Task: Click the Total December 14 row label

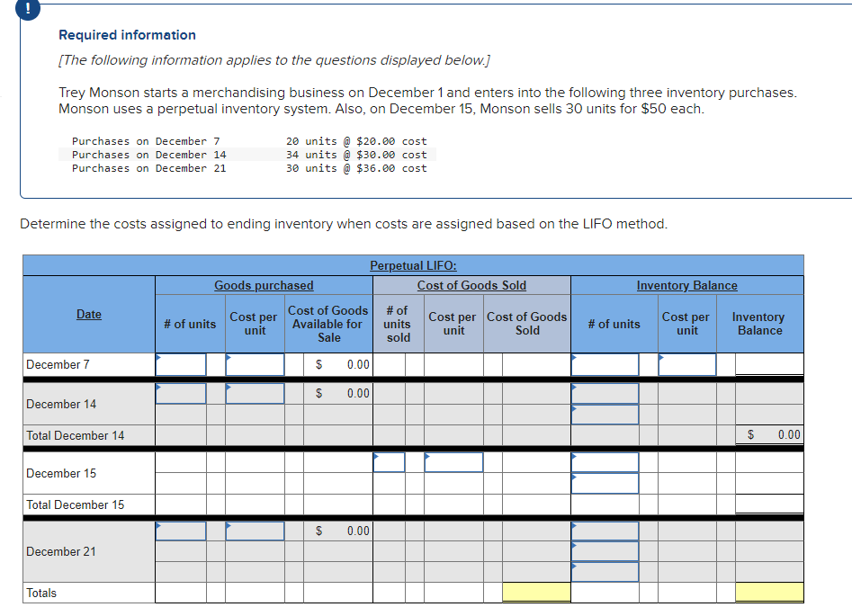Action: coord(75,435)
